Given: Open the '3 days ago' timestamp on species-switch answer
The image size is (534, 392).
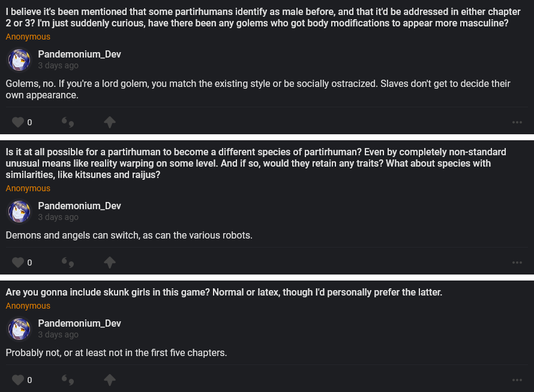Looking at the screenshot, I should click(x=58, y=217).
